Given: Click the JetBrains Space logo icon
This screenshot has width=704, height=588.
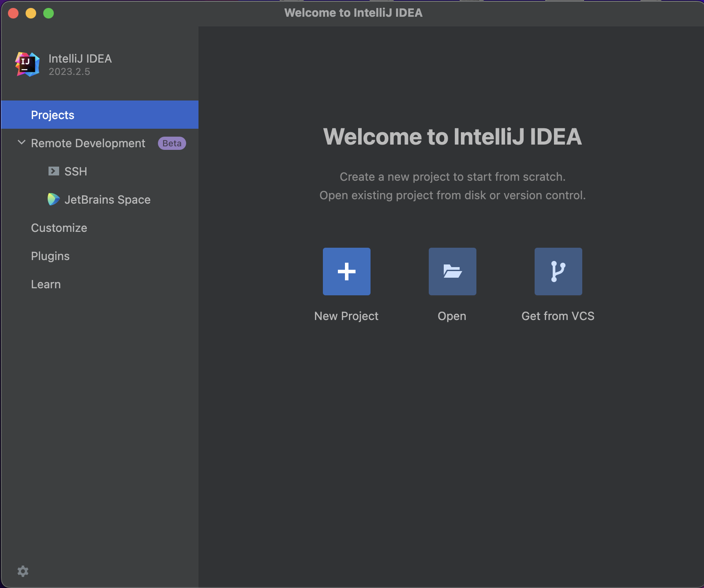Looking at the screenshot, I should point(53,199).
